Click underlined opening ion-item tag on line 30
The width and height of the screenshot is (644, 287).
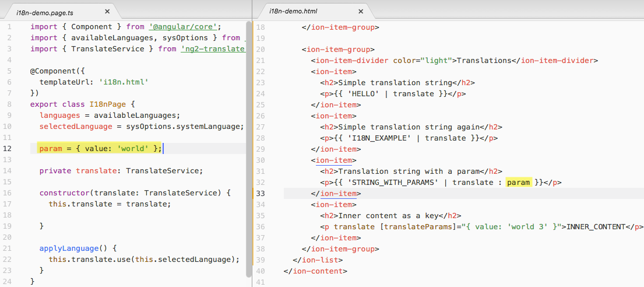334,160
